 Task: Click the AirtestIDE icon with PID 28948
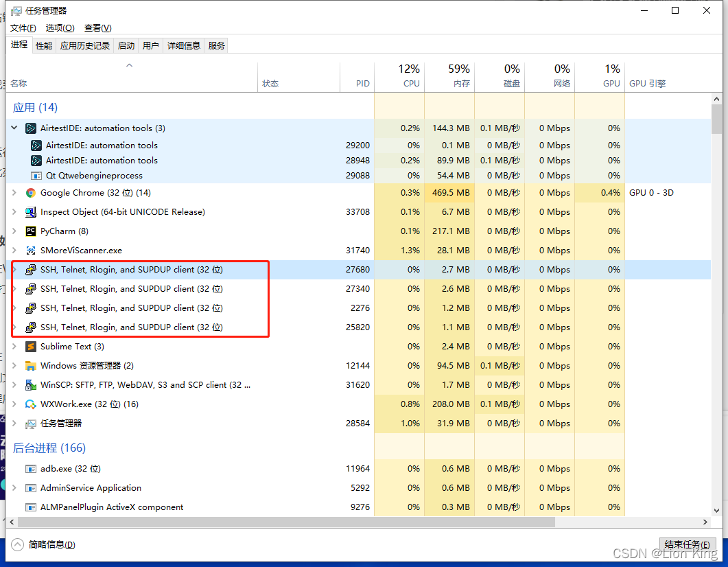36,160
